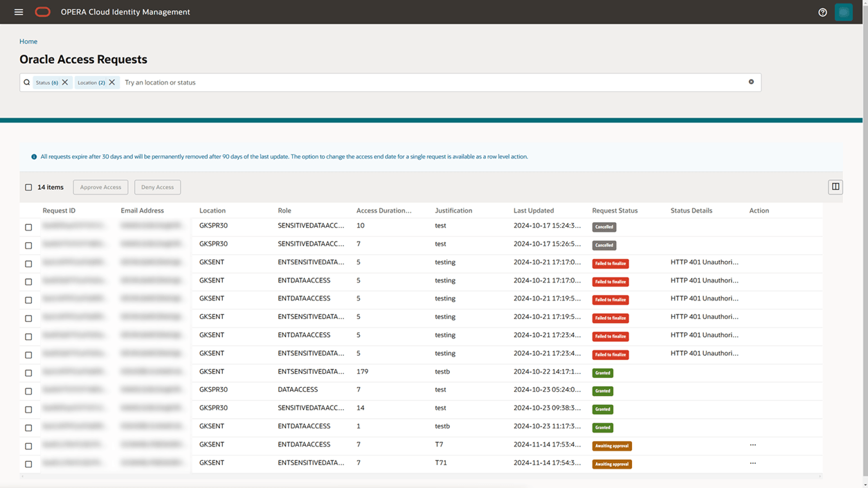Open the column layout settings icon
This screenshot has height=488, width=868.
click(x=835, y=187)
